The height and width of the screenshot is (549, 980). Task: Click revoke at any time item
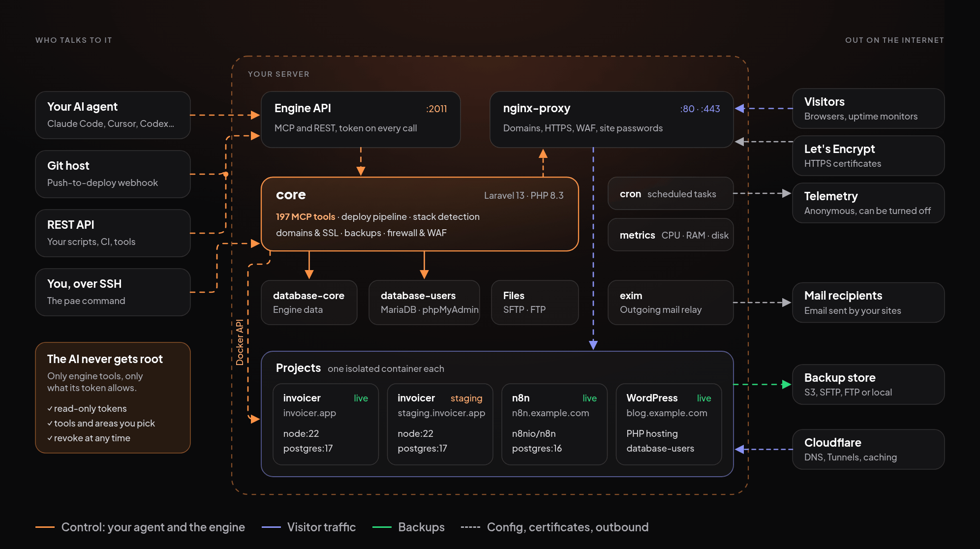coord(89,438)
